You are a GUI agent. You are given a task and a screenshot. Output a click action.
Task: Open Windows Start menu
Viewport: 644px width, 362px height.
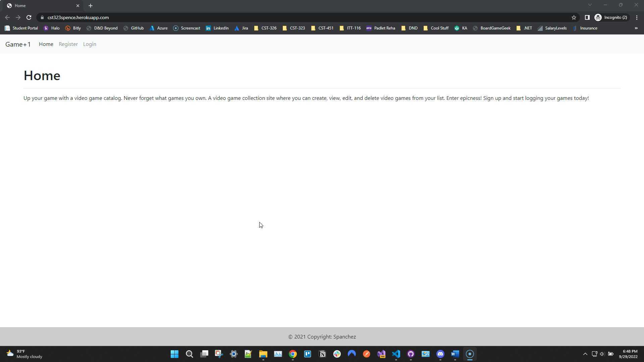coord(174,354)
